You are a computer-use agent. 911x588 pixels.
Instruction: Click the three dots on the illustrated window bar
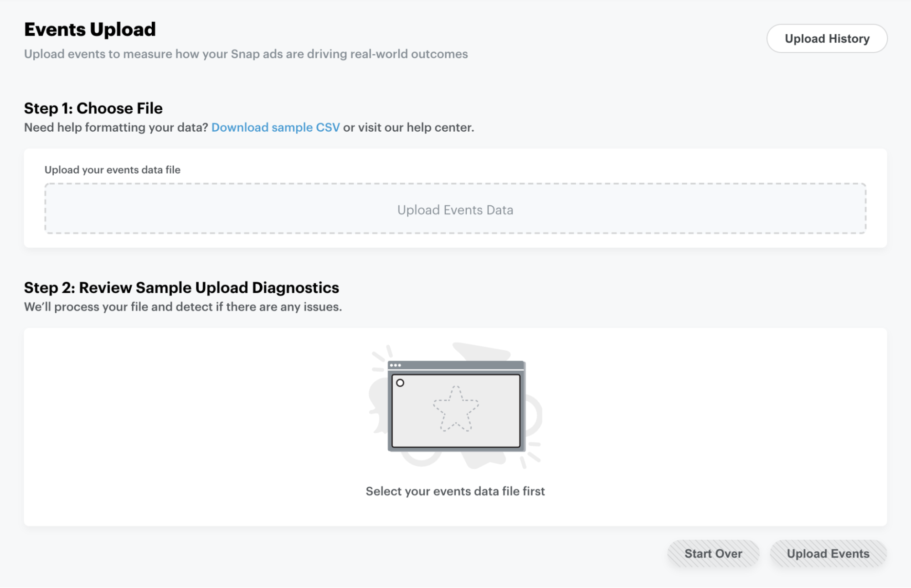(x=395, y=365)
